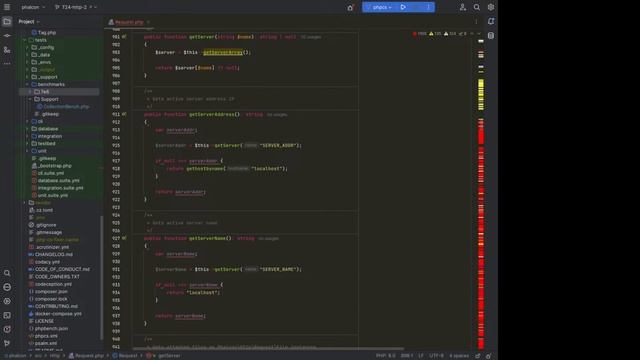Open the Find tool window in left sidebar
The image size is (640, 360).
[7, 273]
